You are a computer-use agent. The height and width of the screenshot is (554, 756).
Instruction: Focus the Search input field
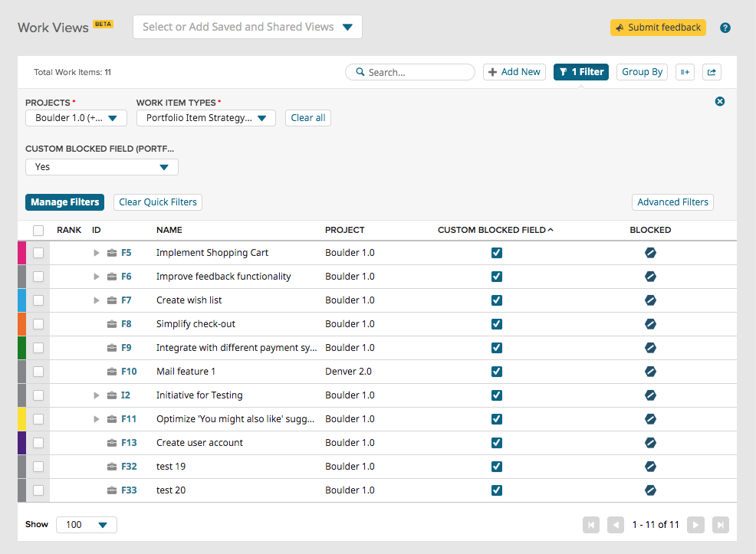click(410, 72)
